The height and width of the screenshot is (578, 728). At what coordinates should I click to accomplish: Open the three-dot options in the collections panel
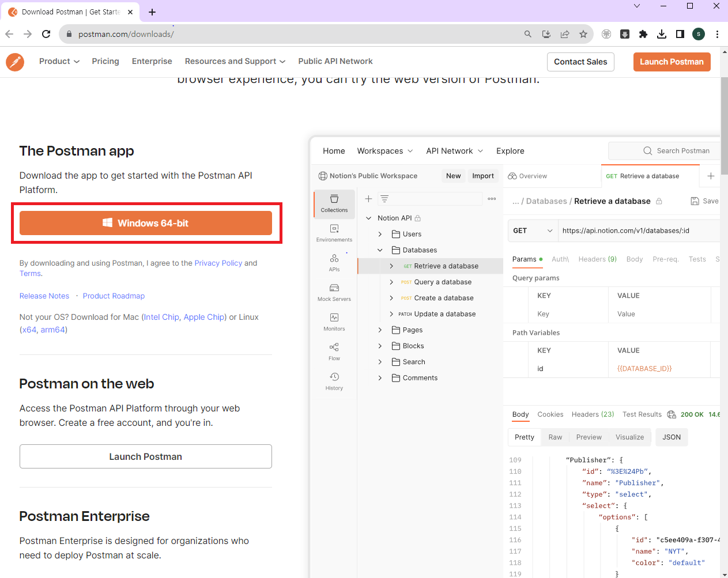coord(492,199)
